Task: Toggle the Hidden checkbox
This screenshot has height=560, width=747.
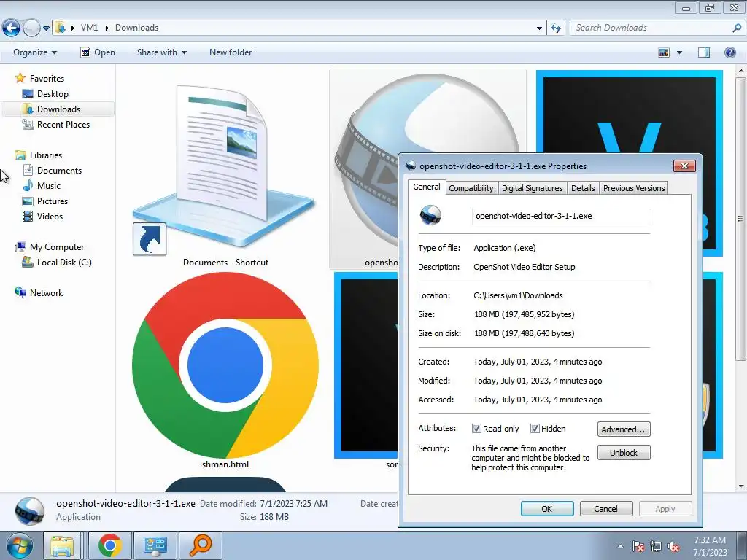Action: (x=535, y=429)
